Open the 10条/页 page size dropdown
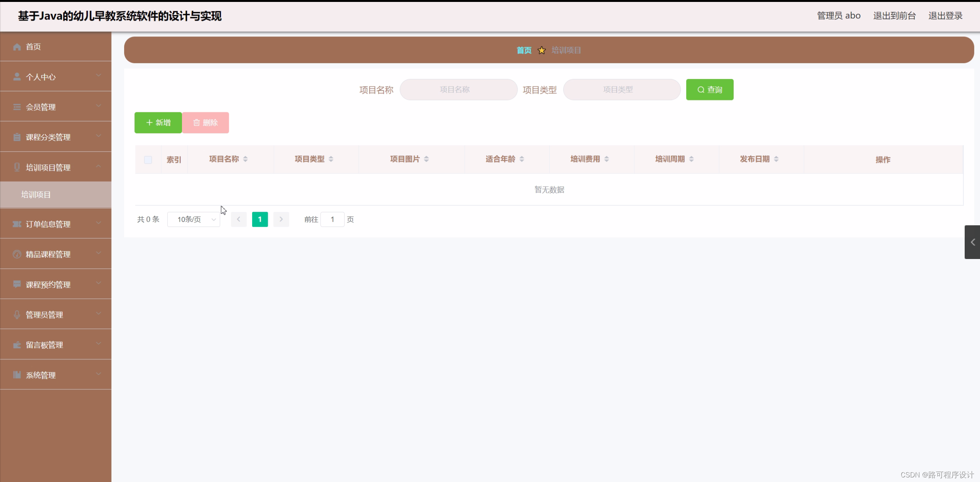The image size is (980, 482). (193, 220)
